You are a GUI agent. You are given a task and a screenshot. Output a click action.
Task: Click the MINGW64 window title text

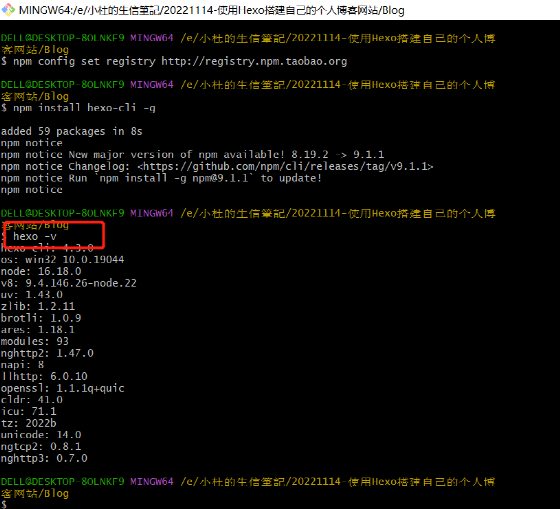pos(211,10)
